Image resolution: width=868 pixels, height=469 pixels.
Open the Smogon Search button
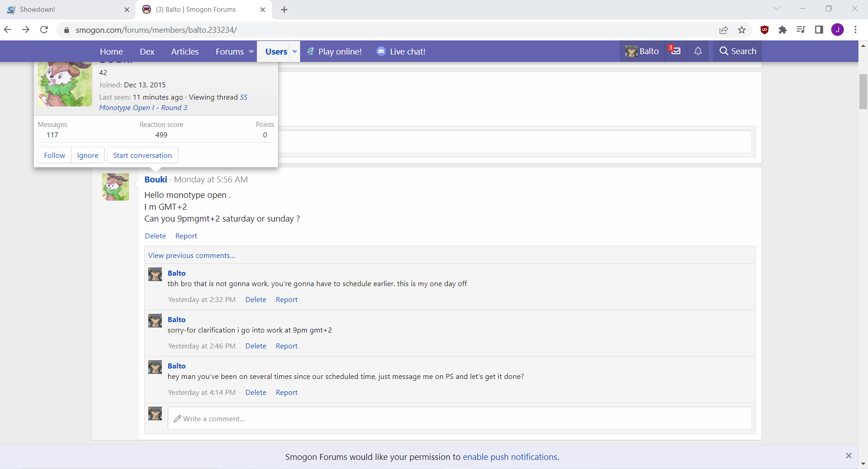point(738,51)
